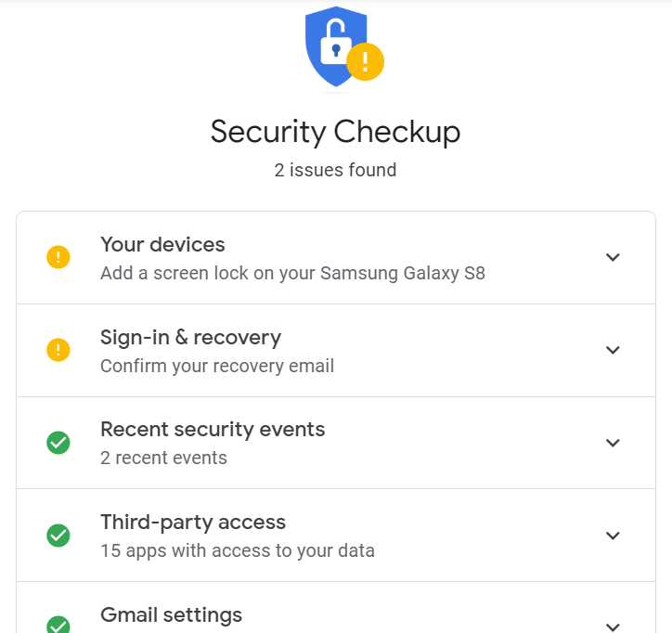Viewport: 672px width, 633px height.
Task: Click the warning icon beside Sign-in & recovery
Action: tap(58, 350)
